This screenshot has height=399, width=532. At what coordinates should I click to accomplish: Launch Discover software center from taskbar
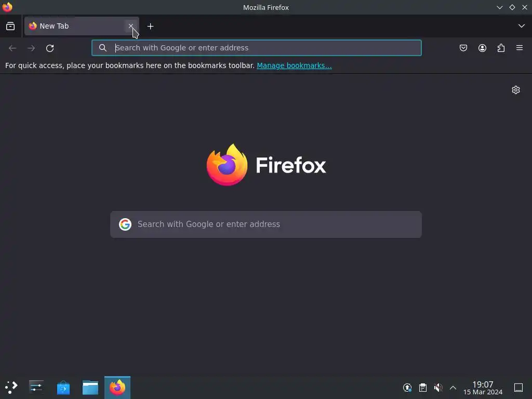pyautogui.click(x=63, y=388)
